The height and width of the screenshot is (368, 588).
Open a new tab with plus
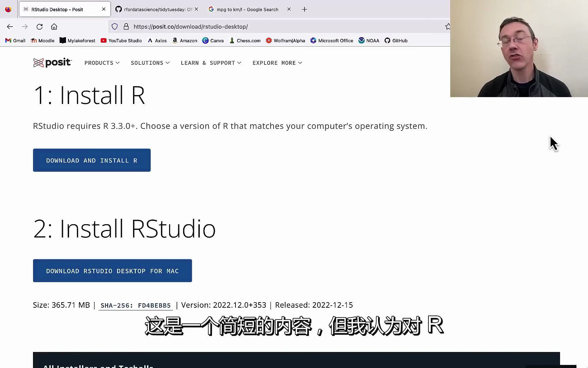coord(305,10)
